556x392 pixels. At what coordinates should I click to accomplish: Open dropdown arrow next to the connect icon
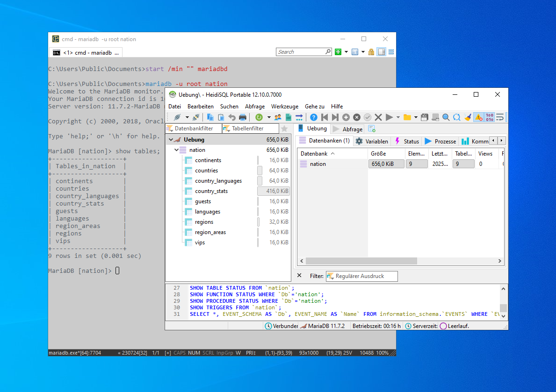[x=187, y=117]
